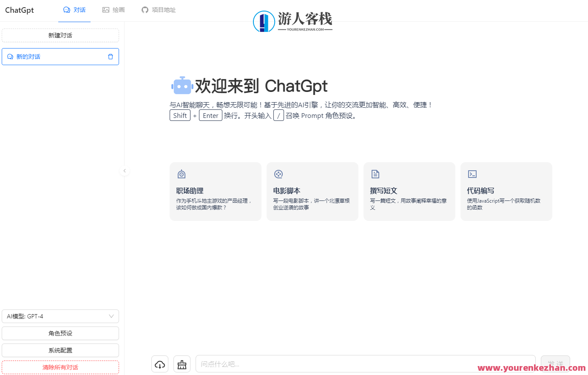
Task: Click the 新建对话 button
Action: (x=60, y=35)
